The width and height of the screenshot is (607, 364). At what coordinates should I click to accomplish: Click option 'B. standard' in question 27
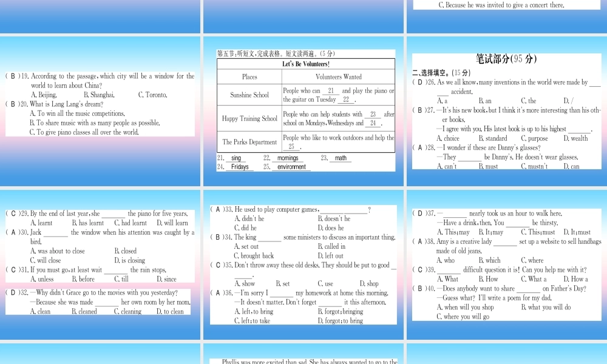coord(493,138)
